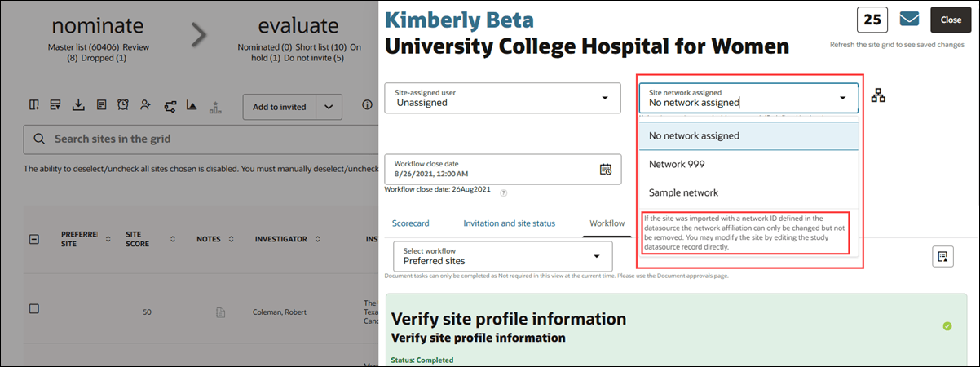Click the help question mark near close date
This screenshot has width=980, height=367.
coord(504,193)
